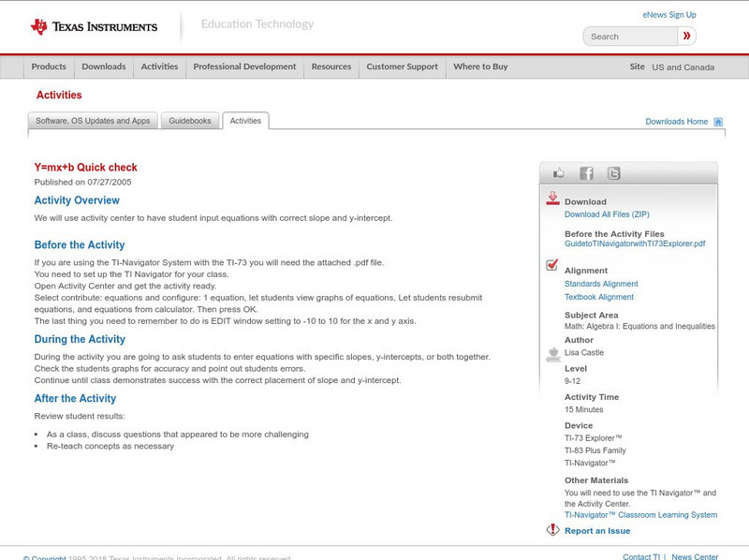
Task: Change site region US and Canada
Action: (x=683, y=67)
